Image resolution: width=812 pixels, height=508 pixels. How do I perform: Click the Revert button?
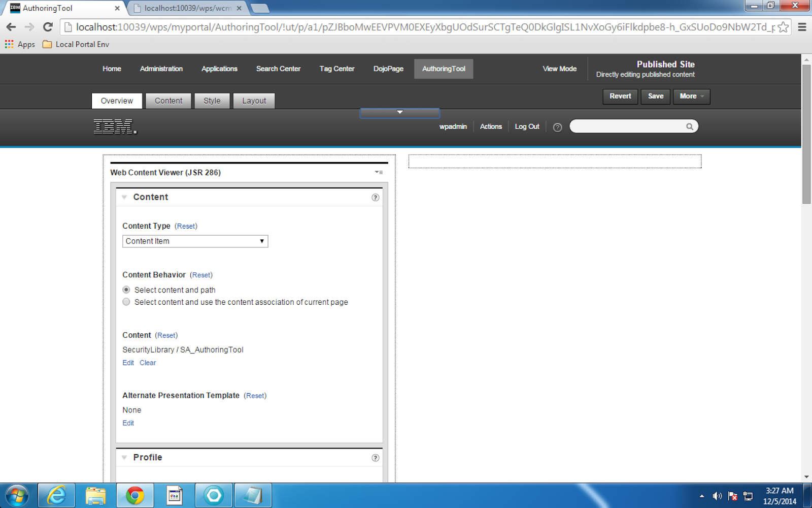[x=620, y=96]
